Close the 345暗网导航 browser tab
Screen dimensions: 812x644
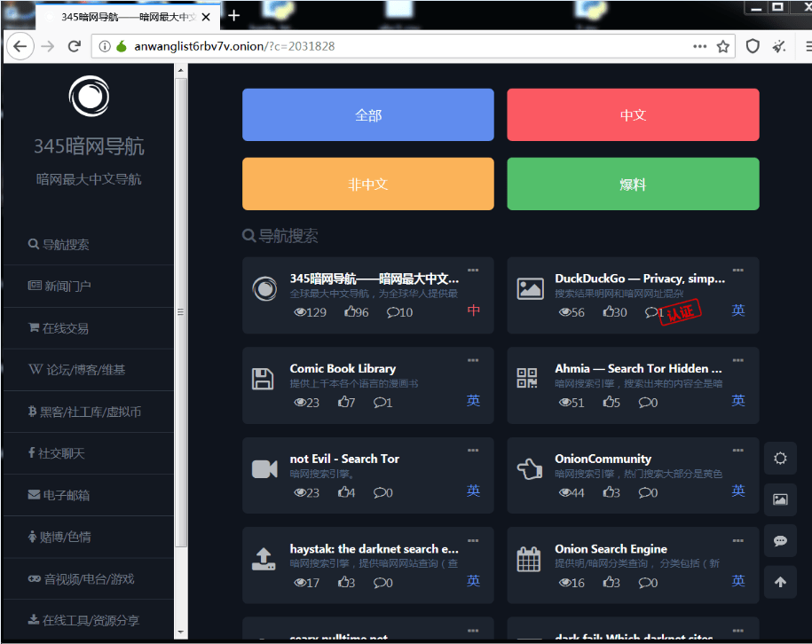click(x=206, y=17)
